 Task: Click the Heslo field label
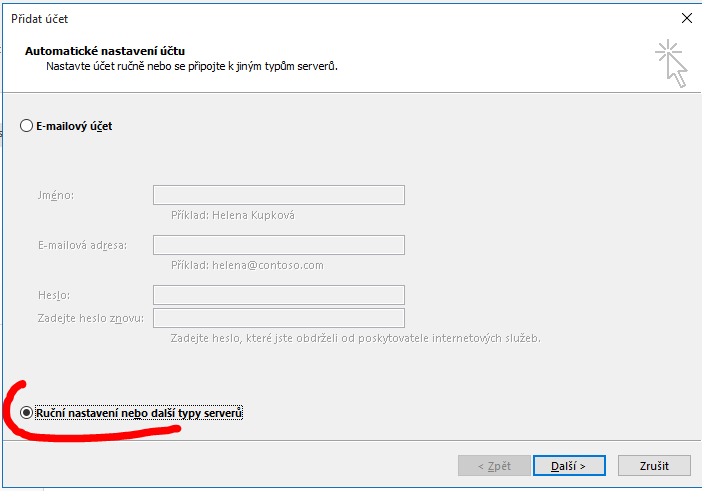point(54,295)
